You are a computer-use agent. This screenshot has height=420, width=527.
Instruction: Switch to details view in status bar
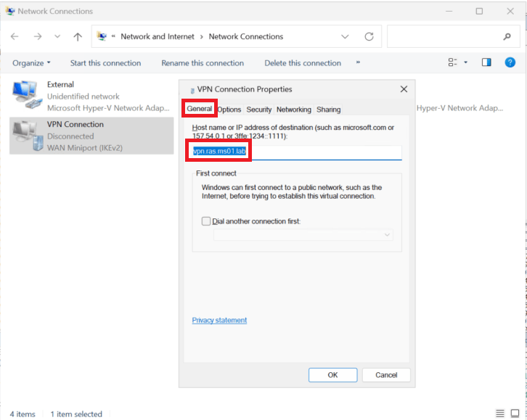(499, 413)
